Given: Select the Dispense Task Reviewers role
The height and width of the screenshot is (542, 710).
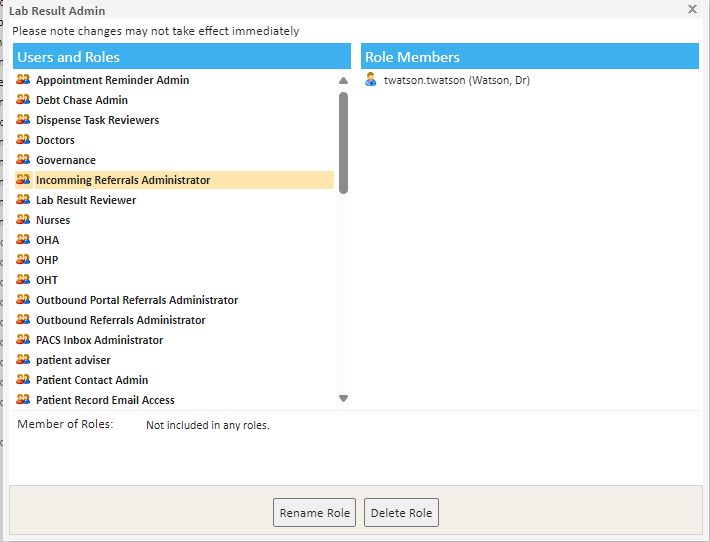Looking at the screenshot, I should click(97, 120).
